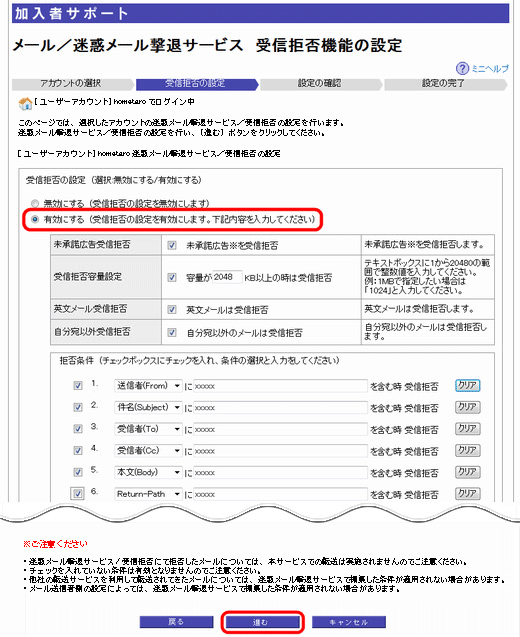The height and width of the screenshot is (637, 520).
Task: Click the capacity KB input field showing 2048
Action: (227, 277)
